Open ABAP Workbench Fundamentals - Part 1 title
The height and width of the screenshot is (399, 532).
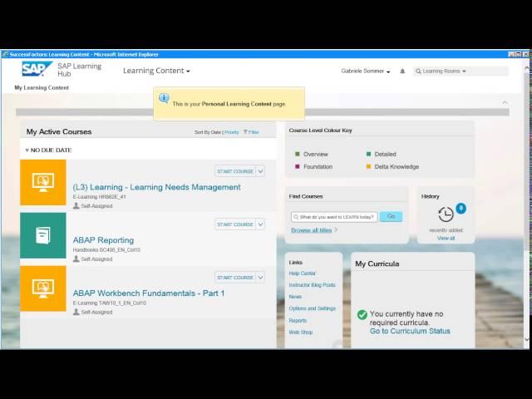149,293
